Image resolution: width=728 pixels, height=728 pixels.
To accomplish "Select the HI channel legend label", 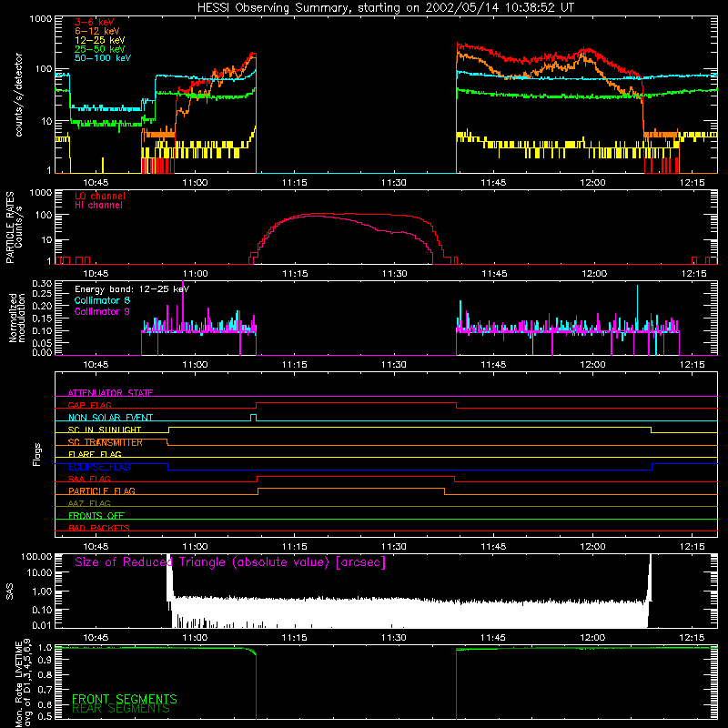I will pyautogui.click(x=98, y=206).
